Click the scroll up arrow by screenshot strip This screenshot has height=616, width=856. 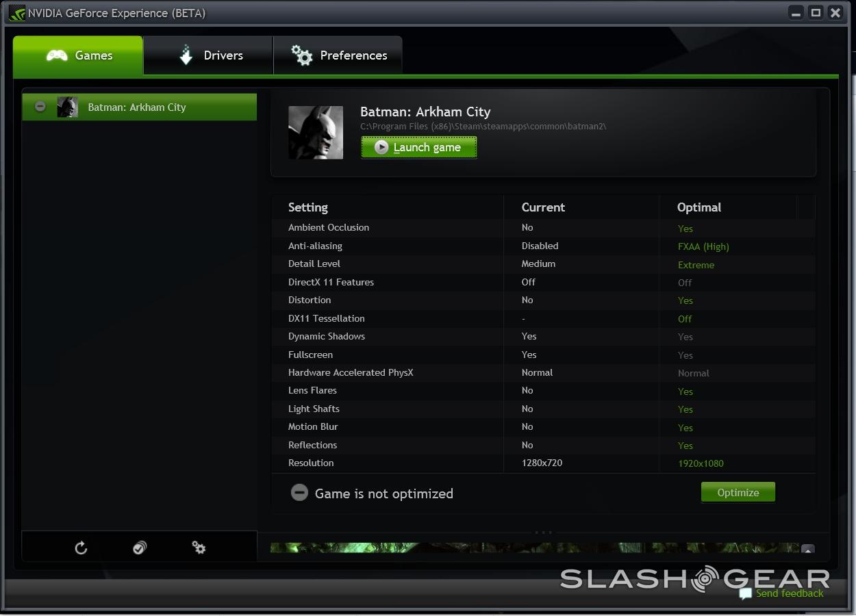[x=808, y=549]
